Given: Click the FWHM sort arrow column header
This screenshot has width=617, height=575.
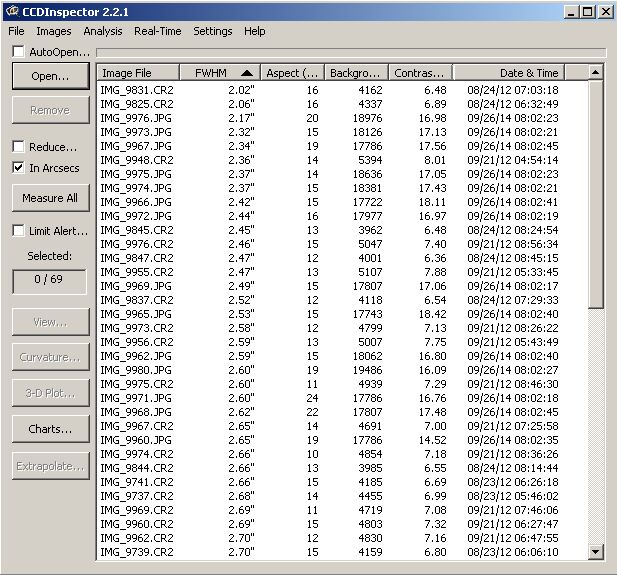Looking at the screenshot, I should click(x=219, y=73).
